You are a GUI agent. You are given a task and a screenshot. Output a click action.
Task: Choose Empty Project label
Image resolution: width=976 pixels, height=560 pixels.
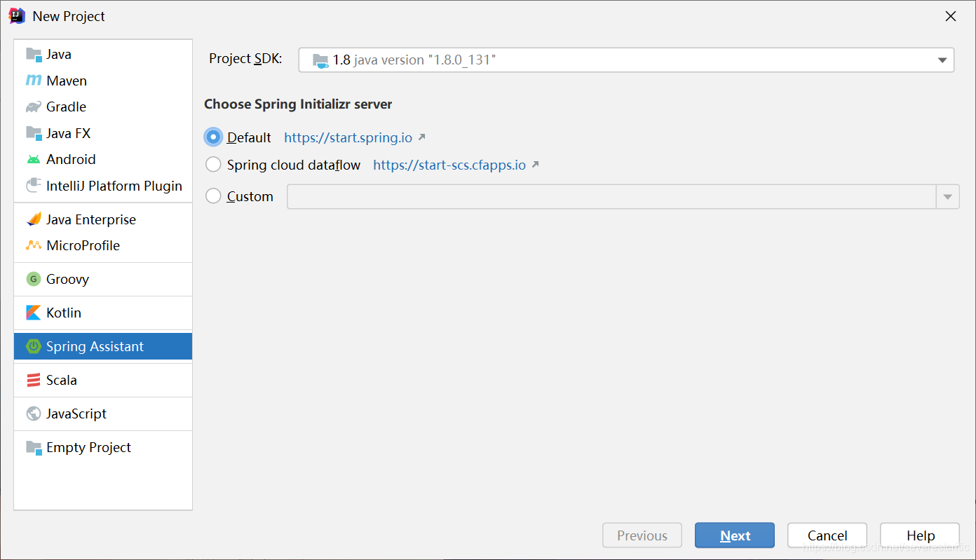click(x=88, y=447)
